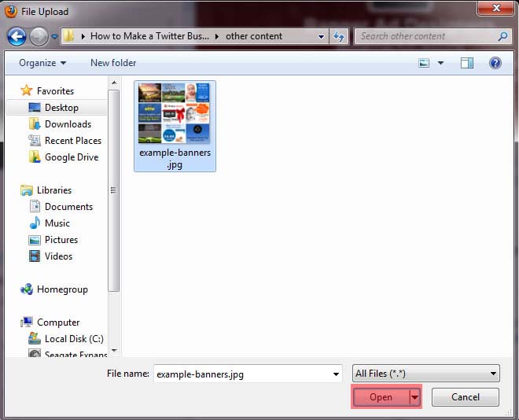Toggle the preview pane icon
This screenshot has width=519, height=420.
pos(467,63)
